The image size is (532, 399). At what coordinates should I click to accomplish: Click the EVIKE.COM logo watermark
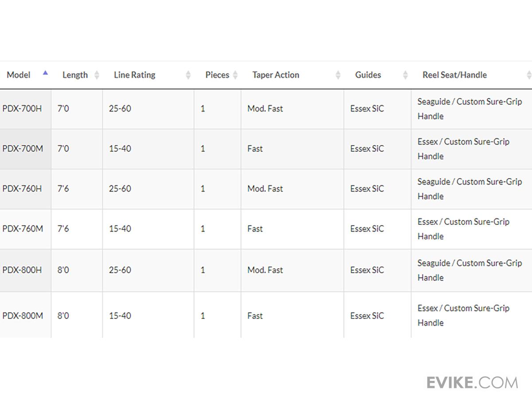click(x=472, y=382)
